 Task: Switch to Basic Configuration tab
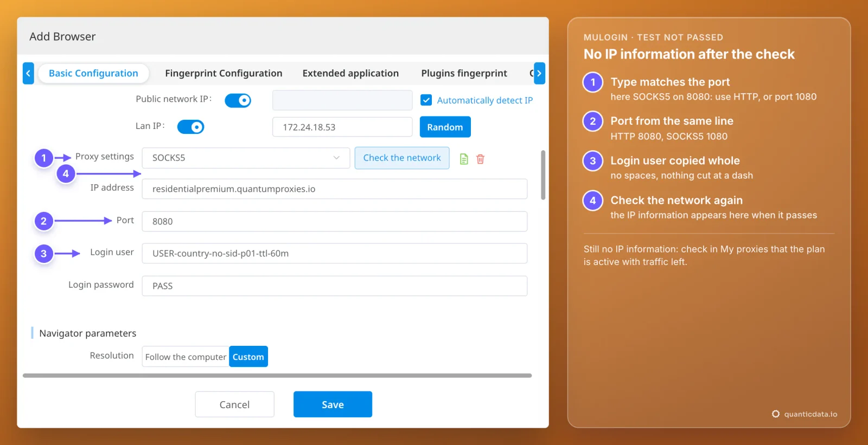93,73
